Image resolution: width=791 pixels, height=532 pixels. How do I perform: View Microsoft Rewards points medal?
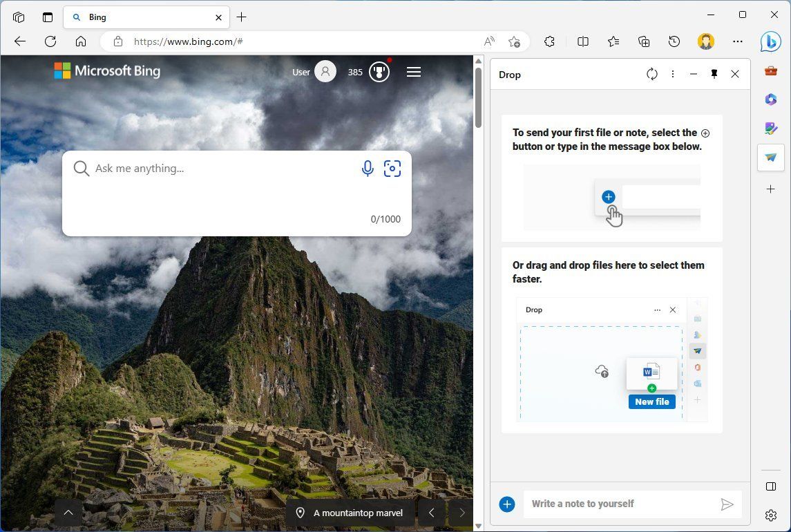379,71
